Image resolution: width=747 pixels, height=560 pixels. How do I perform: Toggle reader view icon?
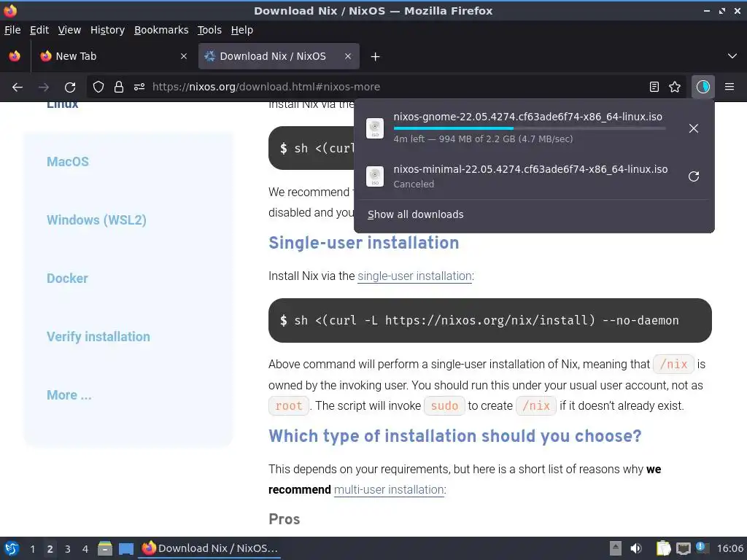click(x=654, y=87)
